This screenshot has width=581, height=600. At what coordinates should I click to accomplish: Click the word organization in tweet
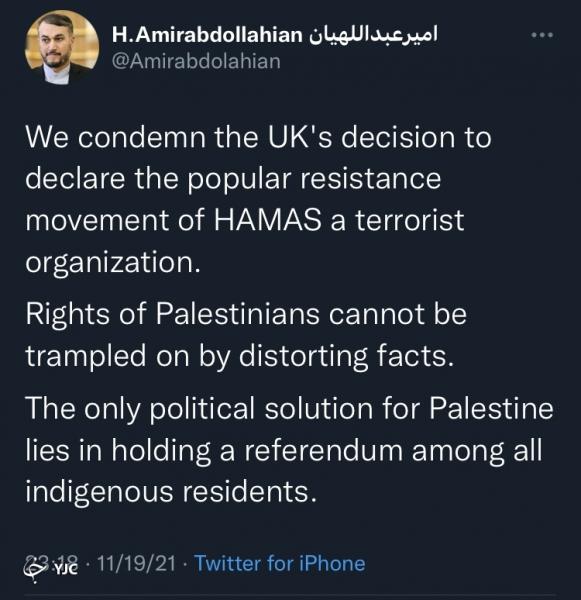[x=113, y=262]
